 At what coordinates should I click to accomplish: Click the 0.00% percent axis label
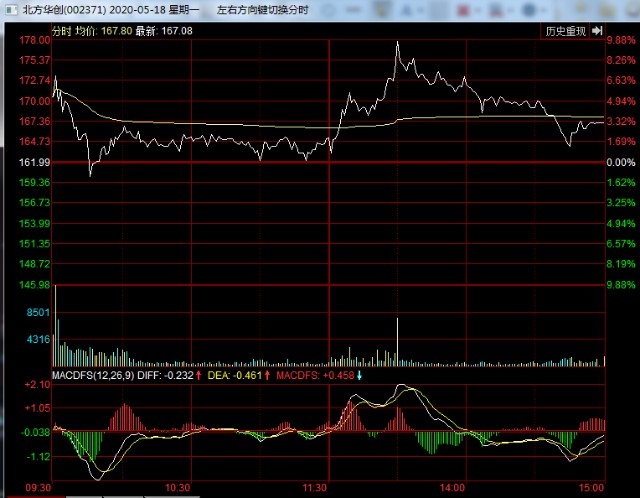coord(621,162)
